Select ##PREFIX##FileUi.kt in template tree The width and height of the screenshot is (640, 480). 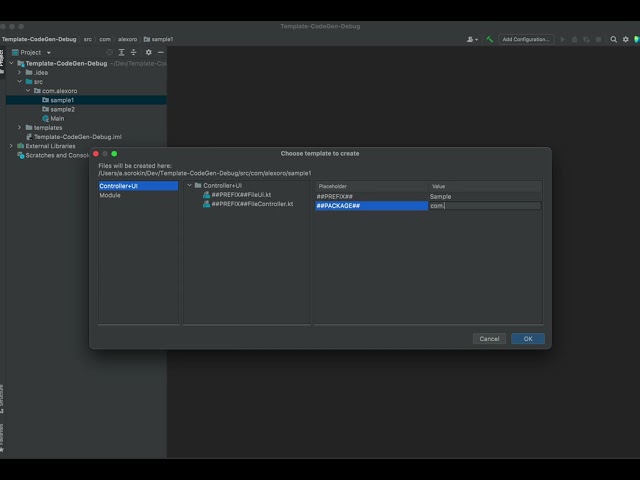(x=241, y=195)
